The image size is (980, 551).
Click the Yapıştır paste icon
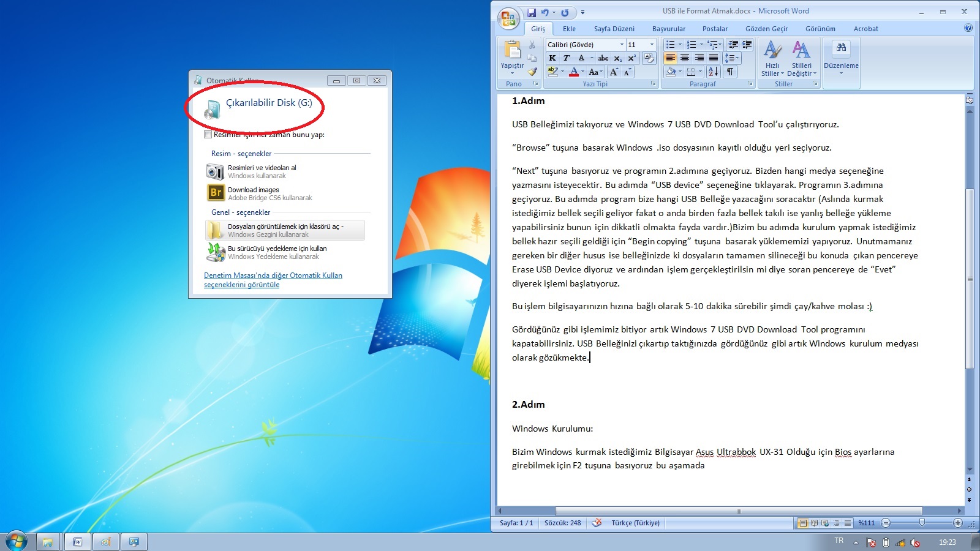point(512,50)
